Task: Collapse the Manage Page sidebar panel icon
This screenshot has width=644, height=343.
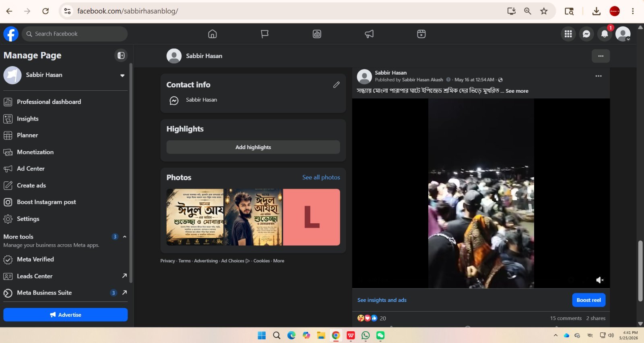Action: (x=121, y=55)
